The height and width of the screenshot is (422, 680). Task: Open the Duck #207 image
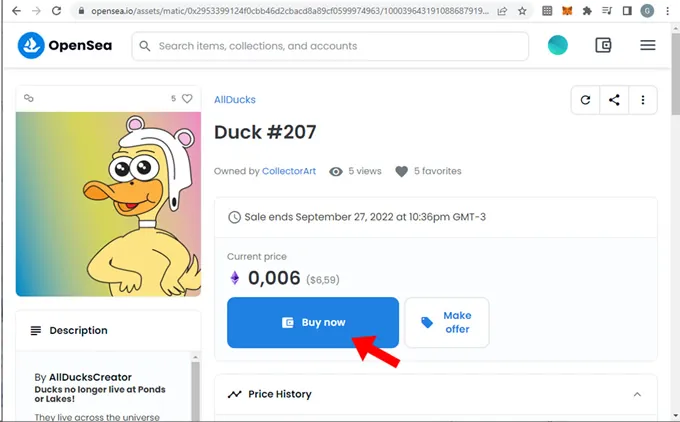coord(108,203)
